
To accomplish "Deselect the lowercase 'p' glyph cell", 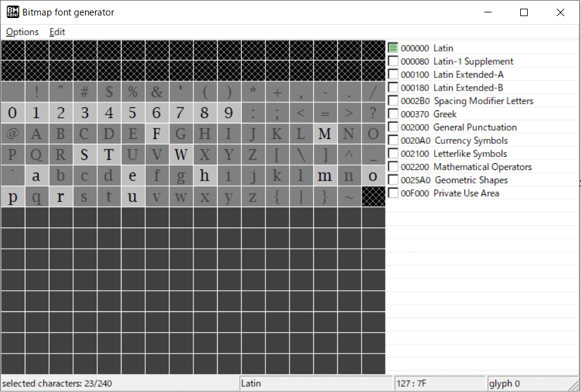I will click(12, 197).
